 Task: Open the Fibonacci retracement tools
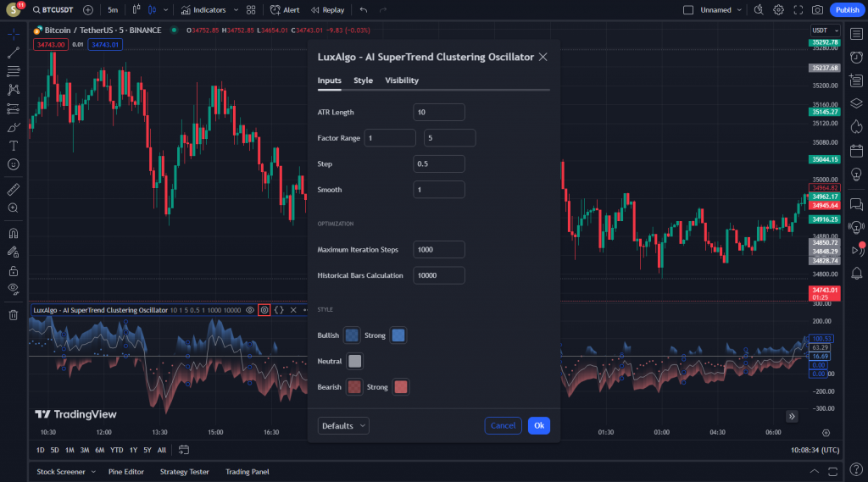[14, 71]
